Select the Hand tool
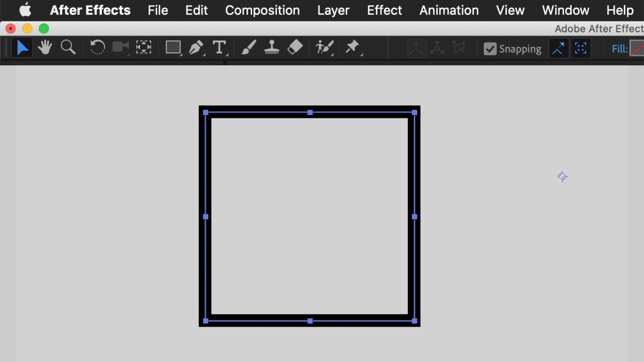This screenshot has height=362, width=644. pyautogui.click(x=45, y=48)
